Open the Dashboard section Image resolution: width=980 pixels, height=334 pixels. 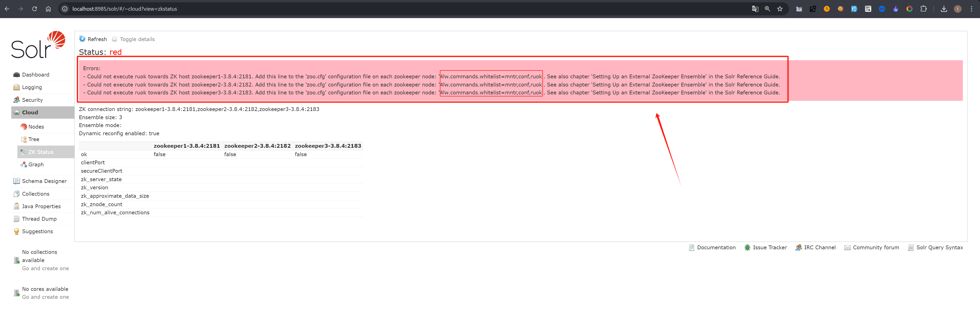tap(36, 74)
